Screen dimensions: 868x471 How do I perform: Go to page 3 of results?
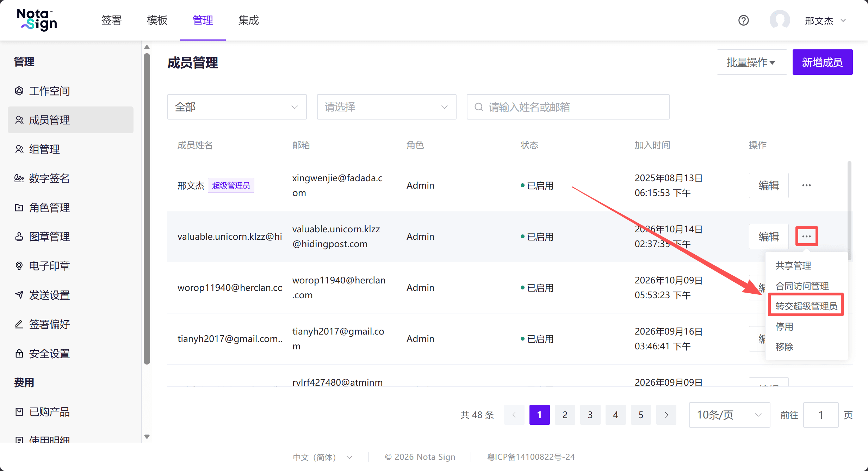click(x=590, y=415)
